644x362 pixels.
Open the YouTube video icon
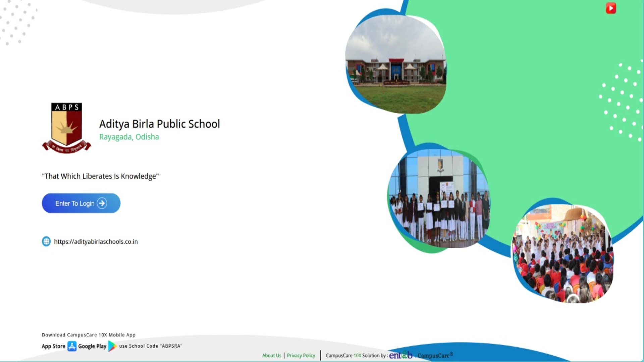(611, 8)
